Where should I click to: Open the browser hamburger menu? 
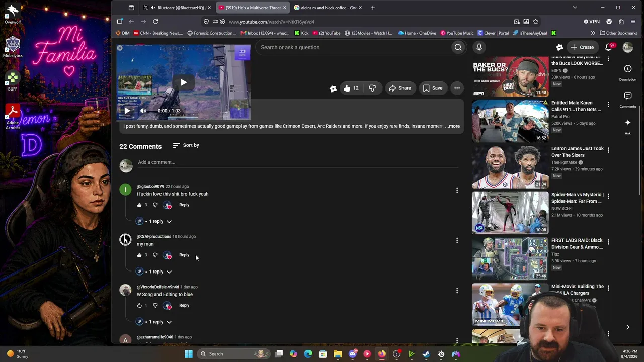(x=633, y=22)
